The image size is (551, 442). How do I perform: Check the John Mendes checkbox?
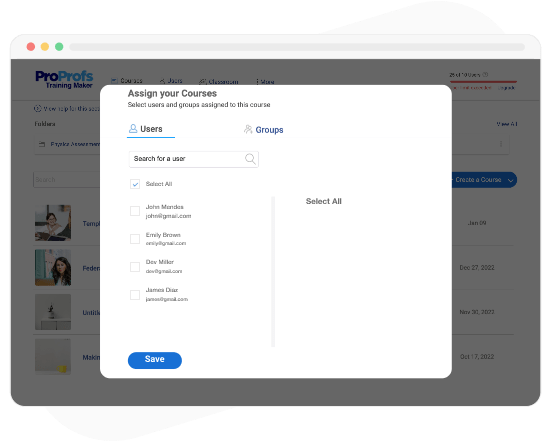coord(135,211)
